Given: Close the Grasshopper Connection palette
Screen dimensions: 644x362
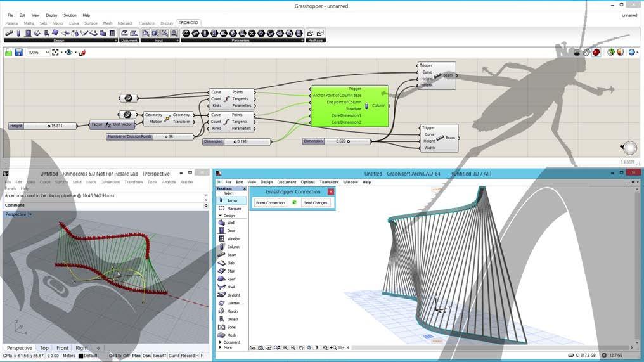Looking at the screenshot, I should click(331, 191).
